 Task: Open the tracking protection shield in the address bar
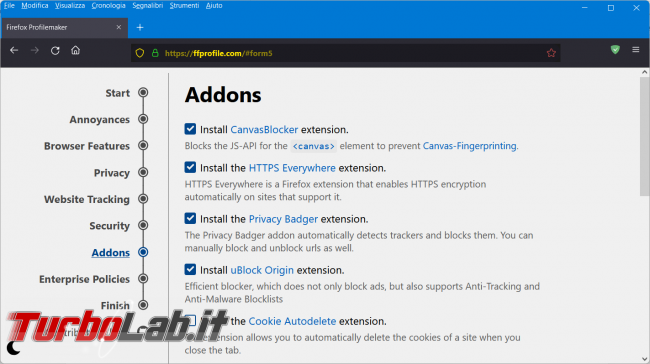[x=140, y=53]
